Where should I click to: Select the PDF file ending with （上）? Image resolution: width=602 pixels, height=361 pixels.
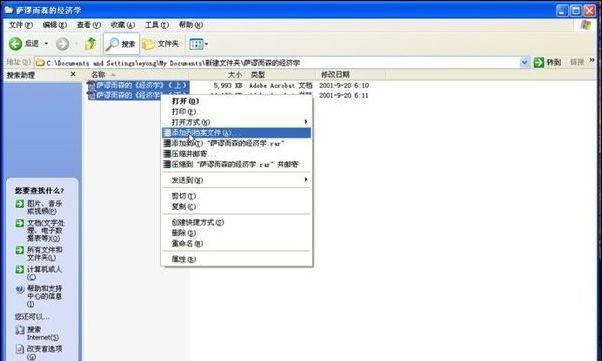[138, 85]
